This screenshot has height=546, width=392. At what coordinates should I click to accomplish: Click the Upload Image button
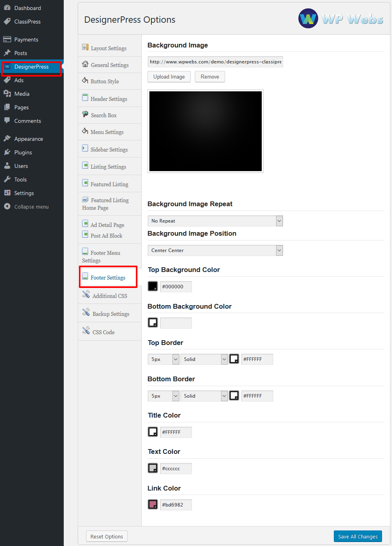(x=169, y=77)
